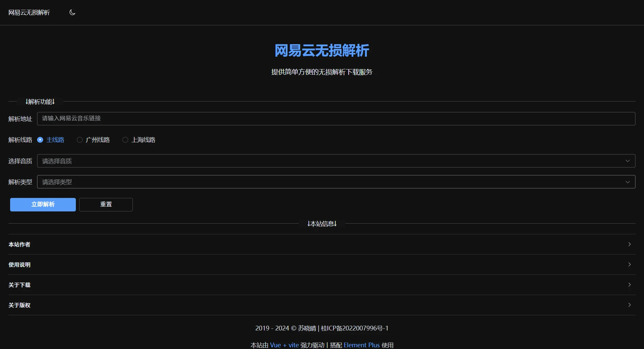Select the 主线路 radio button
This screenshot has width=644, height=349.
coord(51,140)
